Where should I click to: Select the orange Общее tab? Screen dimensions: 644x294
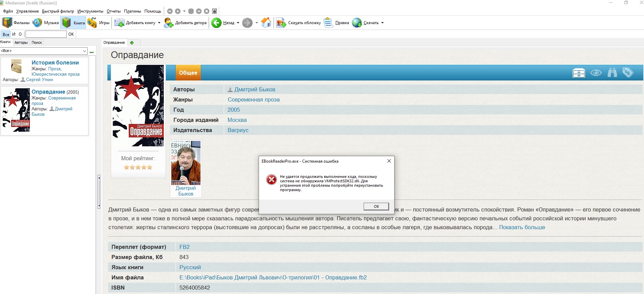188,73
